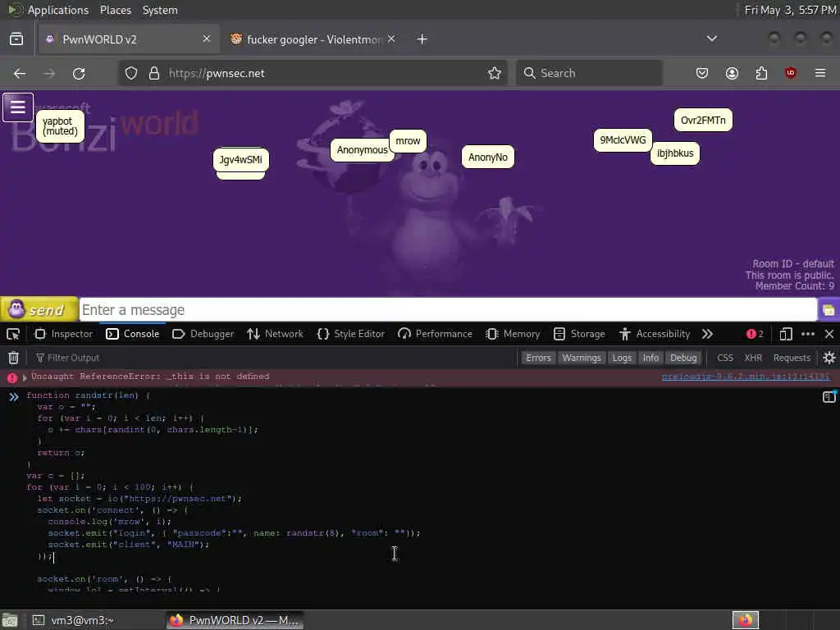Go back with the browser back arrow
The image size is (840, 630).
[20, 73]
